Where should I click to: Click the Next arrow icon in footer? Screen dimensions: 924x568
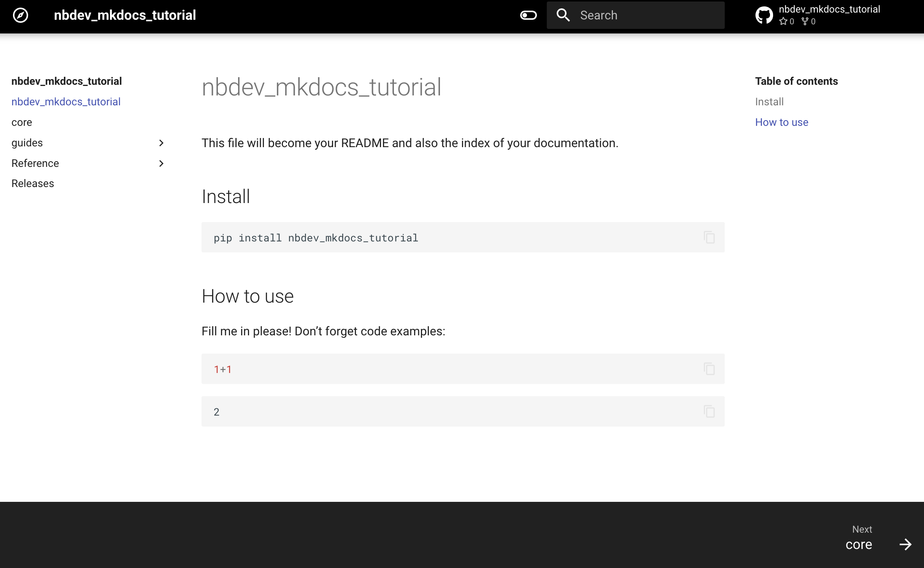tap(905, 544)
